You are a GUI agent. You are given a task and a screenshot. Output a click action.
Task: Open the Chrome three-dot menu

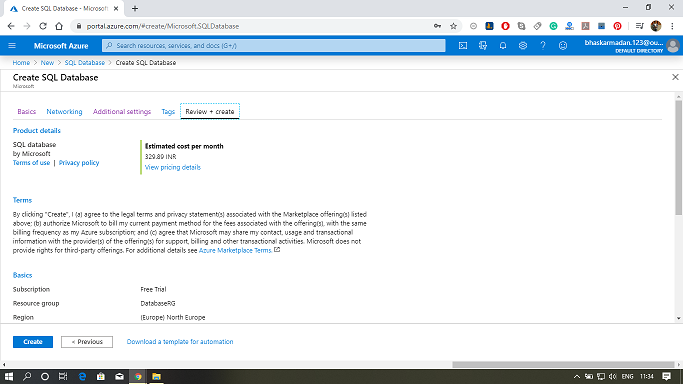673,26
